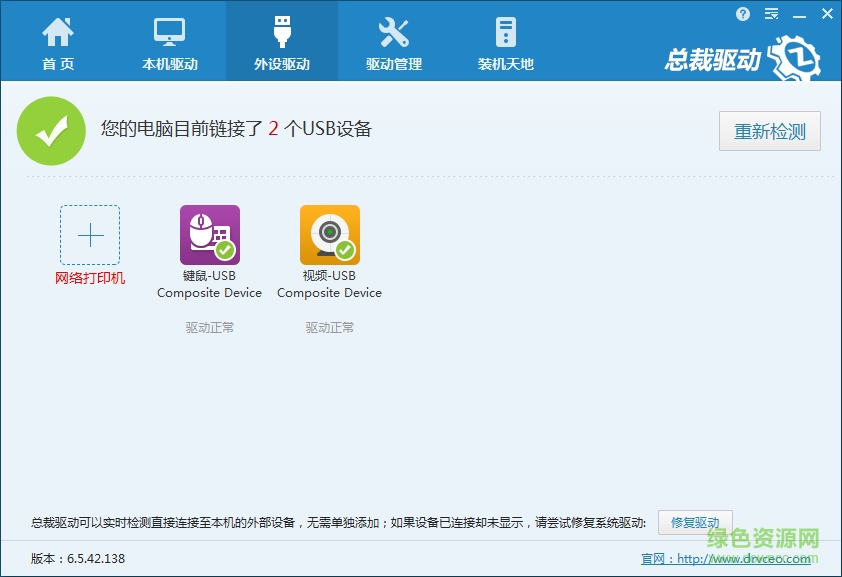Click the 修复驱动 button
The width and height of the screenshot is (842, 577).
click(x=695, y=522)
